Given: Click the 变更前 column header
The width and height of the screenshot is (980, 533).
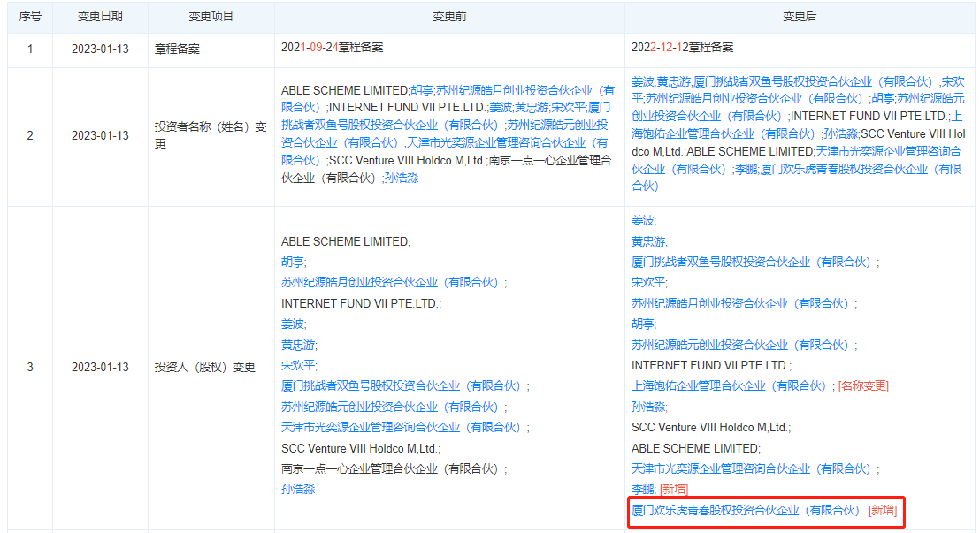Looking at the screenshot, I should 449,16.
